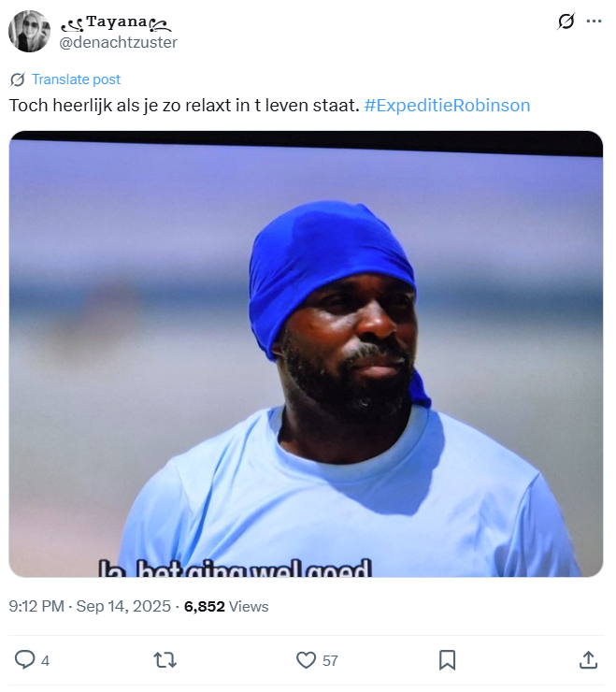This screenshot has height=692, width=616.
Task: Click the Translate post link
Action: pos(76,79)
